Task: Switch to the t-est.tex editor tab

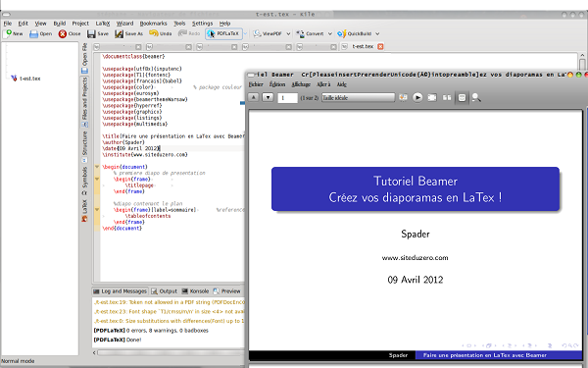Action: click(x=363, y=46)
